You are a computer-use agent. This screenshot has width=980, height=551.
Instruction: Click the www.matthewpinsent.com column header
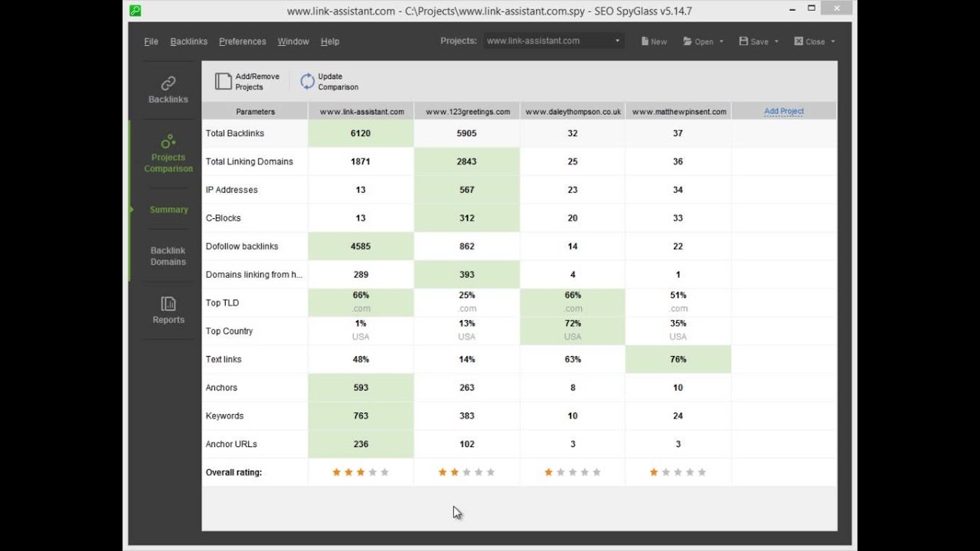(x=678, y=112)
